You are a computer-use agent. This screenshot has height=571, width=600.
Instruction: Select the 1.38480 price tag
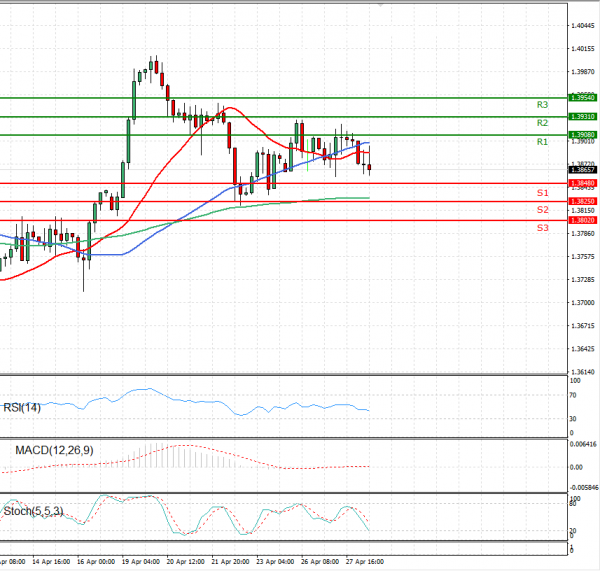coord(583,183)
